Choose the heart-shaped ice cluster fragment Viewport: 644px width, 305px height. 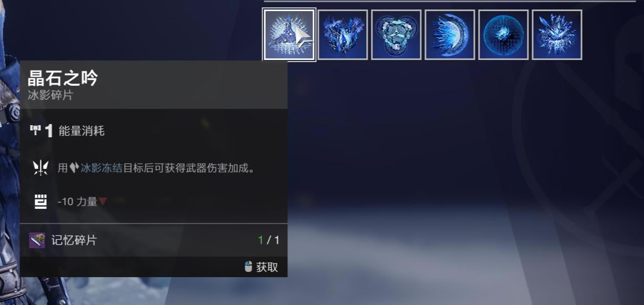[x=342, y=35]
